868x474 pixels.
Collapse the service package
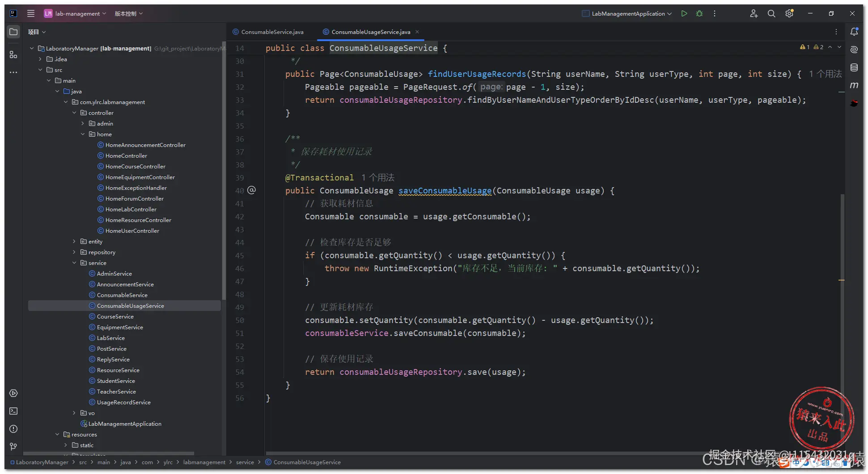[x=74, y=263]
